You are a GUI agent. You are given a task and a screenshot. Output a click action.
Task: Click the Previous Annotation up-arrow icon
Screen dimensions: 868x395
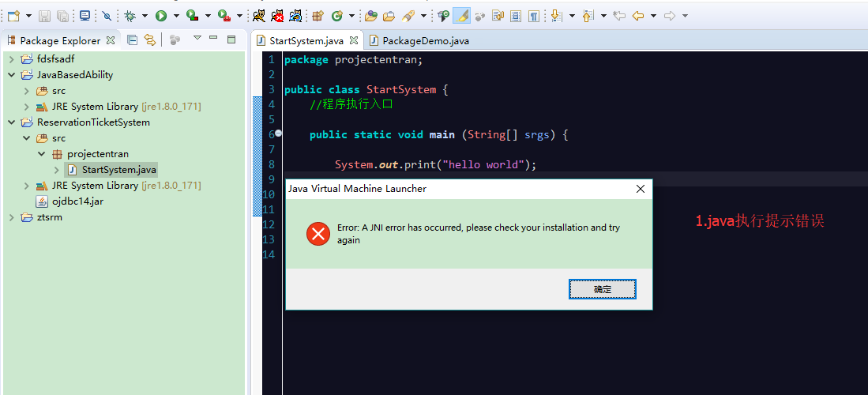click(x=588, y=16)
